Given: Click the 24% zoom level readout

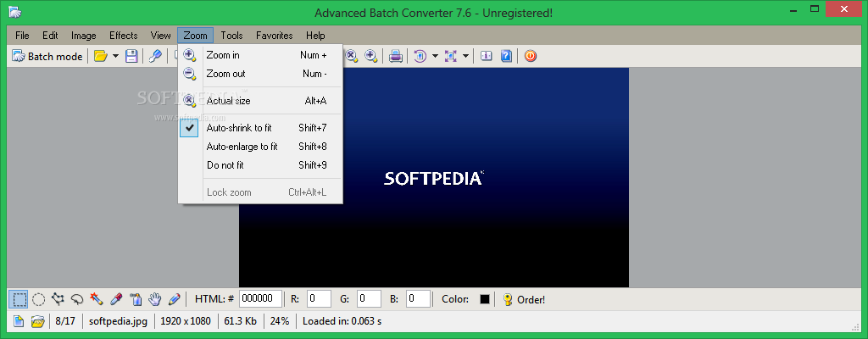Looking at the screenshot, I should (x=280, y=321).
